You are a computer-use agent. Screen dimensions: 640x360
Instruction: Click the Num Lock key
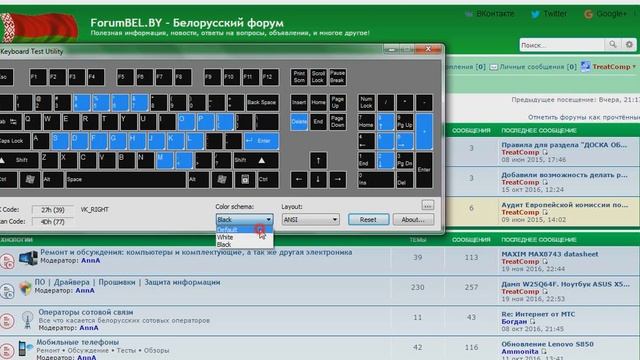pyautogui.click(x=366, y=103)
